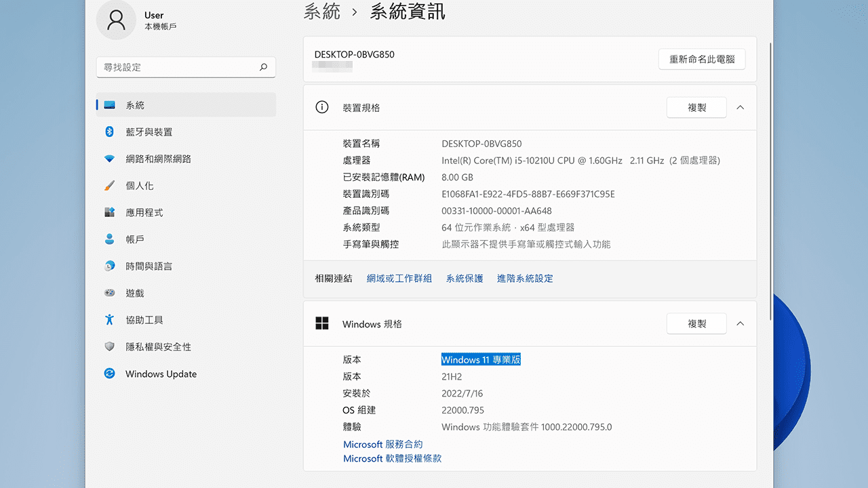Expand the search box magnifier control
The height and width of the screenshot is (488, 868).
(x=263, y=67)
